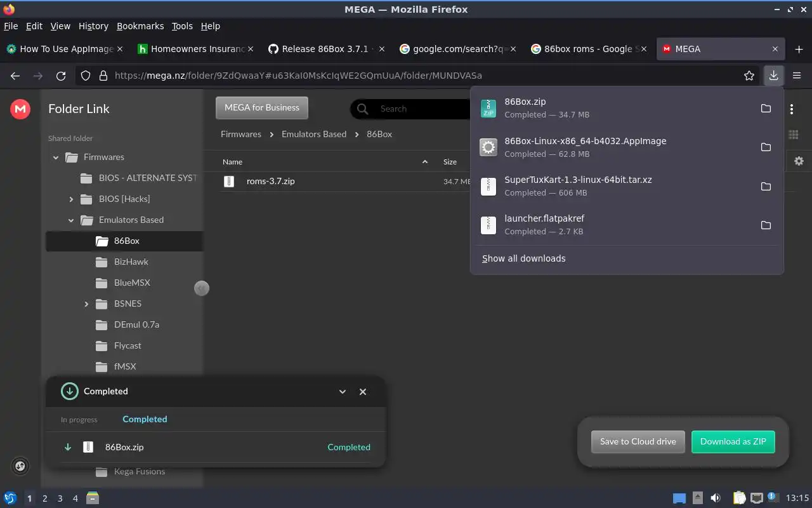This screenshot has height=508, width=812.
Task: Open the Bookmarks menu
Action: [x=140, y=26]
